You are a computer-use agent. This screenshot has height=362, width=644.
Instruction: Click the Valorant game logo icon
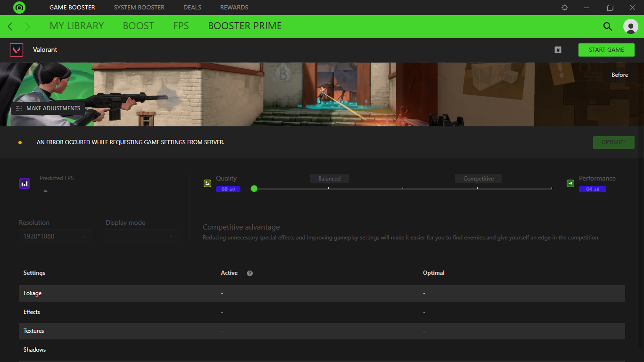(x=17, y=50)
